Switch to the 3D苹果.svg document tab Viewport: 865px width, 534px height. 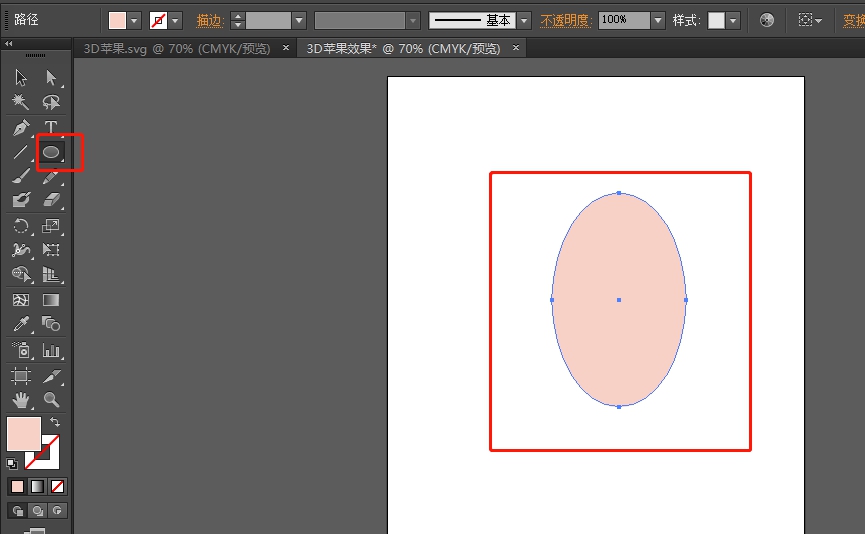tap(176, 48)
